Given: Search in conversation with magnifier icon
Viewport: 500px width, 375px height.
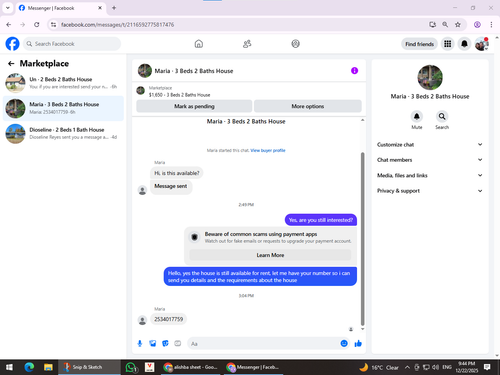Looking at the screenshot, I should (442, 116).
